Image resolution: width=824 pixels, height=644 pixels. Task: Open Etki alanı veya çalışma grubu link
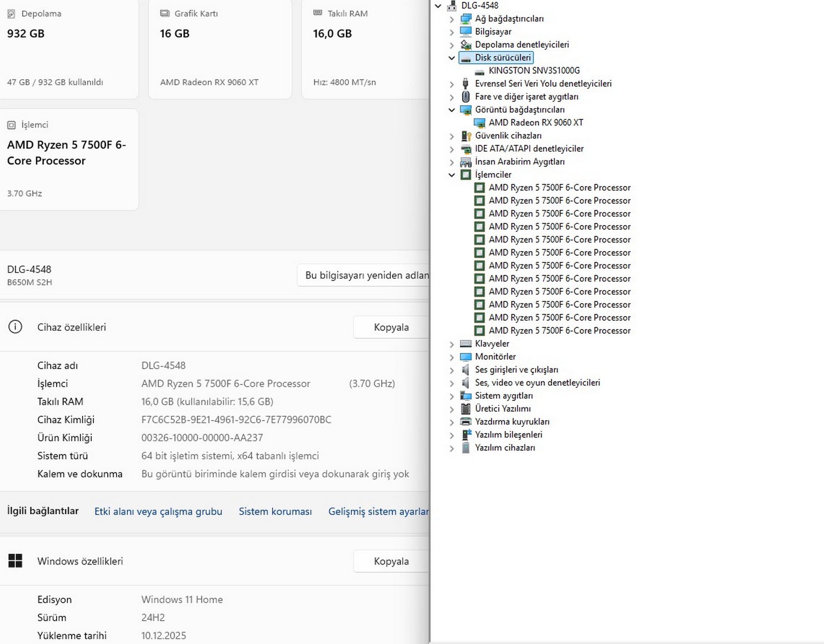[x=158, y=511]
